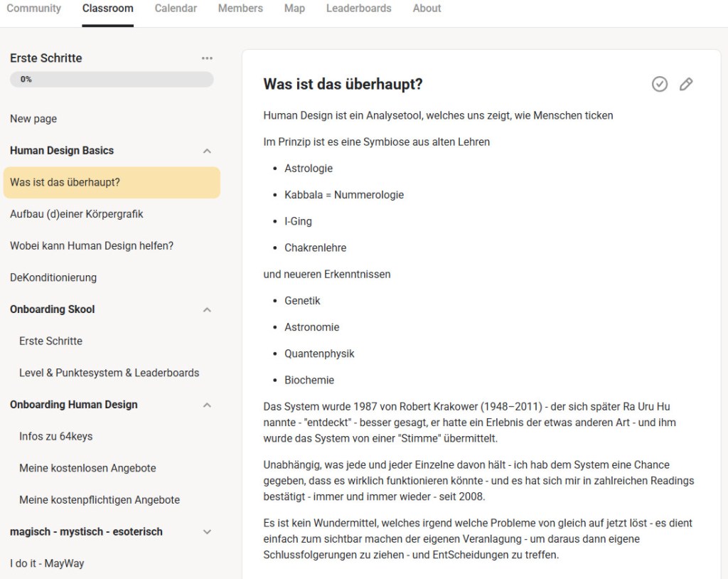Open the About tab

pyautogui.click(x=427, y=9)
